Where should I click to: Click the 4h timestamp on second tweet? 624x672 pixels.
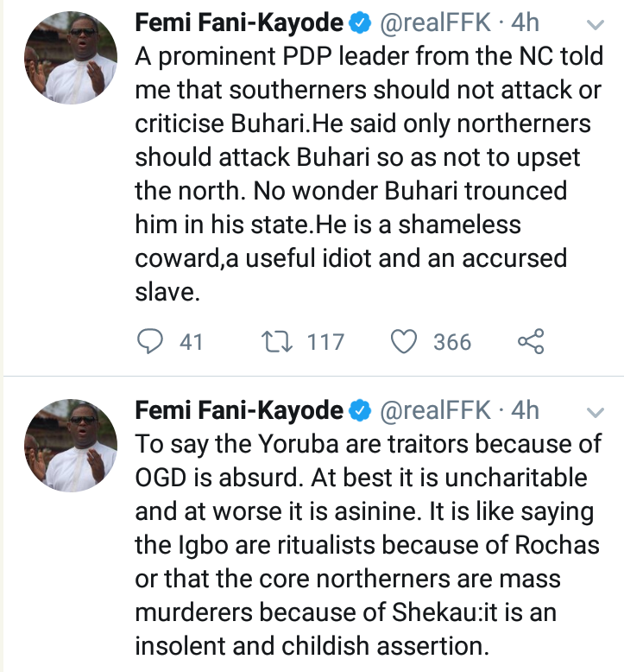point(526,409)
